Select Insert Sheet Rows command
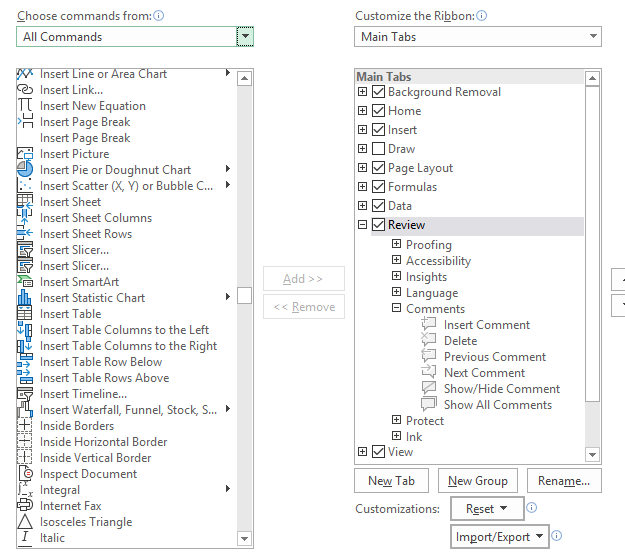Viewport: 625px width, 555px height. click(86, 234)
